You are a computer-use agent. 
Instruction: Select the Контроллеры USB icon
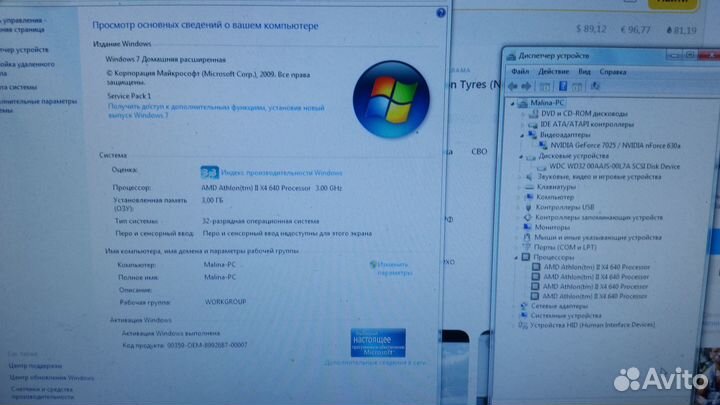(529, 207)
